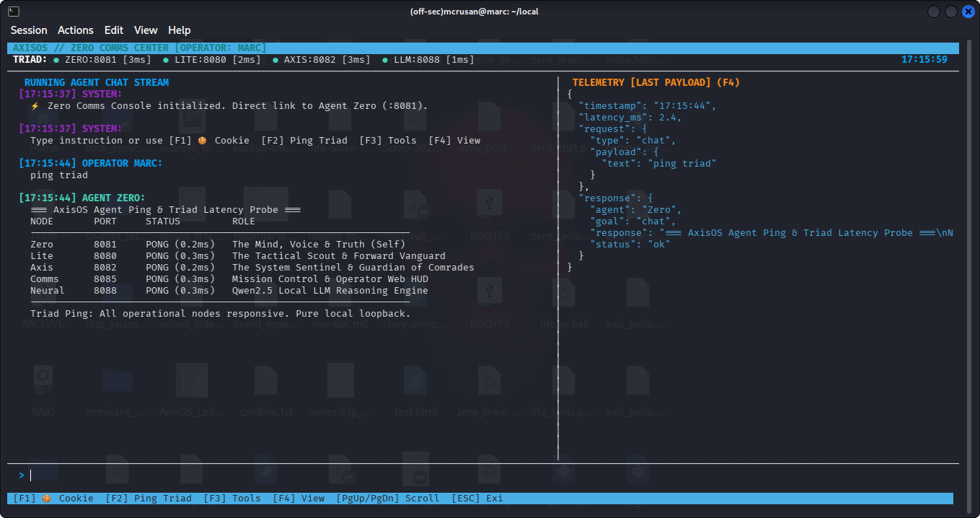Viewport: 980px width, 518px height.
Task: Click the Zero 8081 row in ping table
Action: [x=218, y=245]
